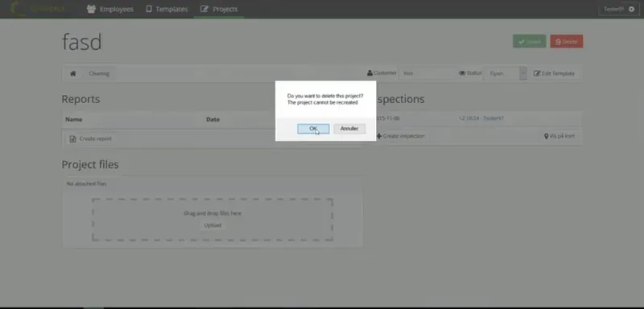Go to the home breadcrumb icon
The width and height of the screenshot is (644, 309).
coord(73,73)
